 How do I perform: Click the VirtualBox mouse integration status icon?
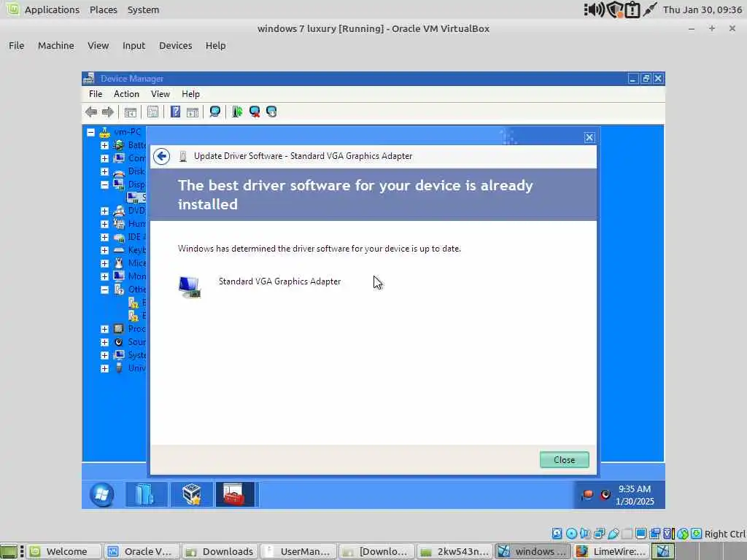pyautogui.click(x=683, y=533)
